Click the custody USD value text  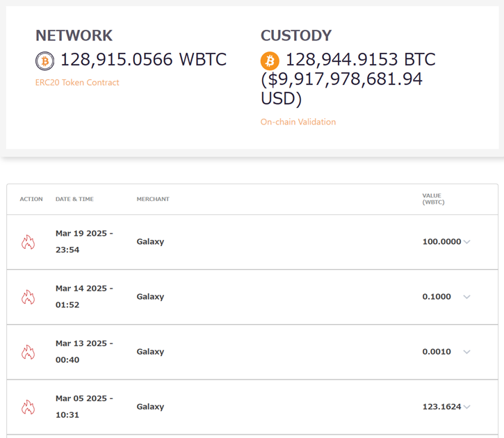point(341,89)
